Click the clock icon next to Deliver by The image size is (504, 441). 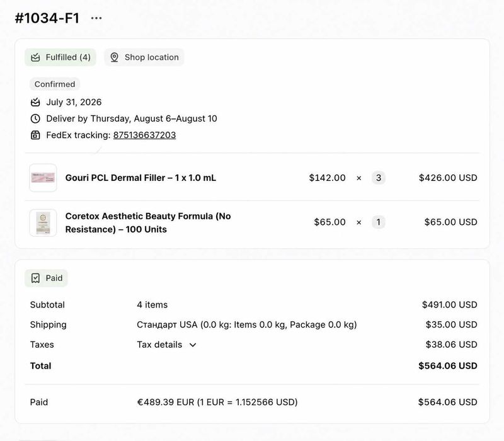pyautogui.click(x=35, y=118)
